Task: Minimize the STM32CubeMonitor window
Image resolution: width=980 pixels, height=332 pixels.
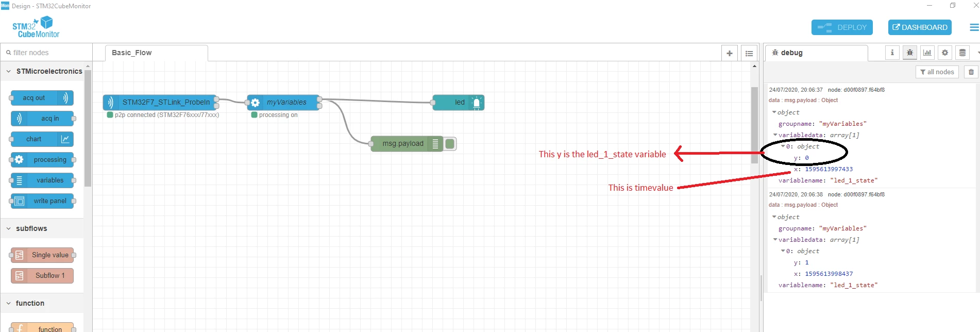Action: [x=929, y=6]
